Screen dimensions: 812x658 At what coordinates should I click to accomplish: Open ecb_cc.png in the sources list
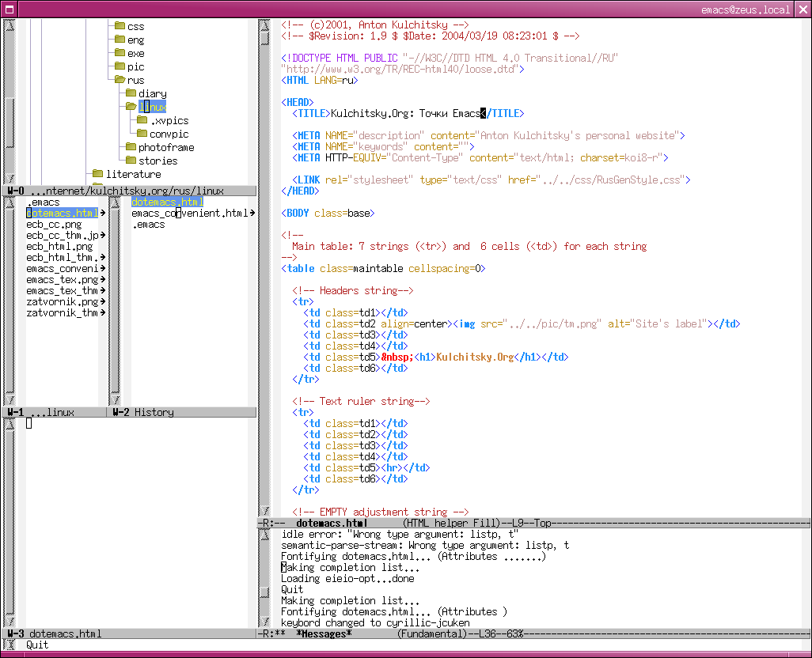tap(54, 225)
